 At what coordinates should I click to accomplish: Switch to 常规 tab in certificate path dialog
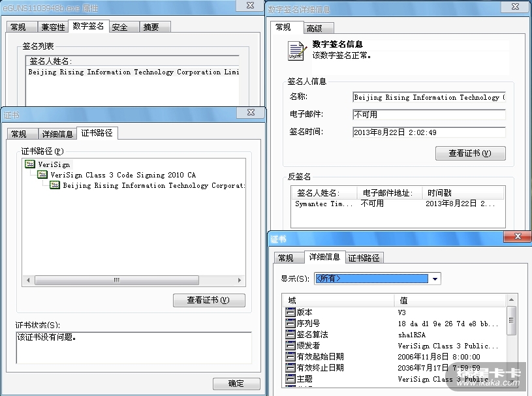pos(22,134)
